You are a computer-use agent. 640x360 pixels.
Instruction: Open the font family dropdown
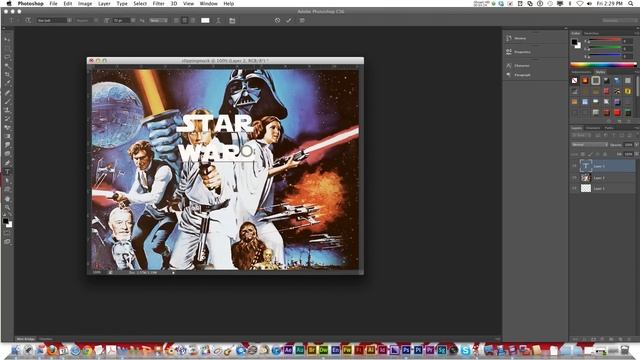tap(54, 20)
